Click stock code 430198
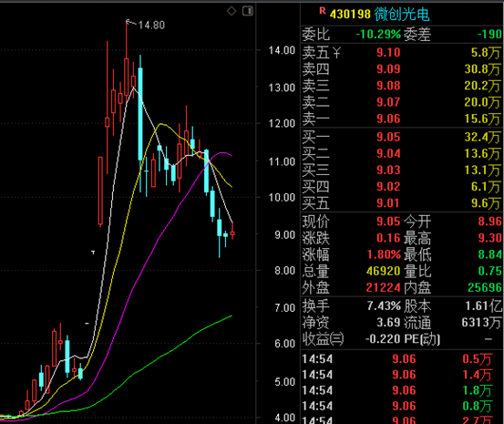Viewport: 504px width, 424px height. click(x=350, y=15)
